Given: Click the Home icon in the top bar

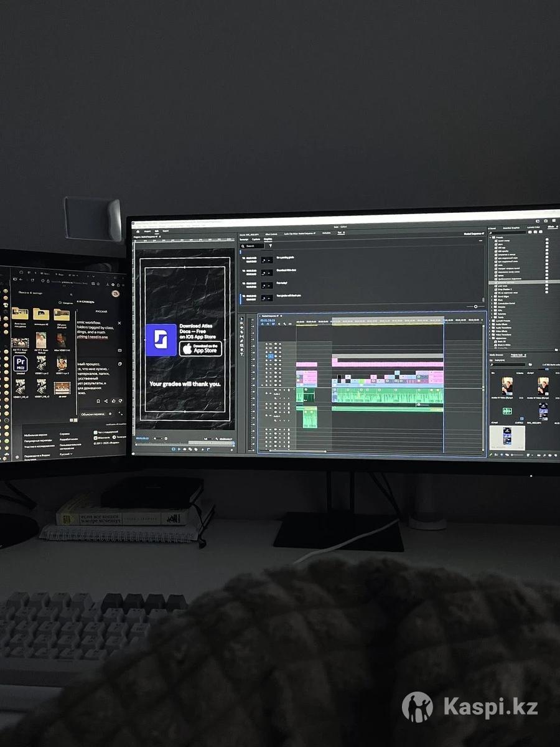Looking at the screenshot, I should click(138, 230).
